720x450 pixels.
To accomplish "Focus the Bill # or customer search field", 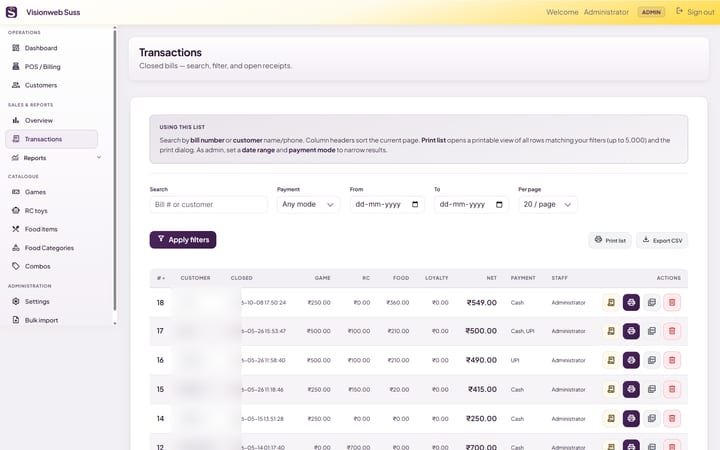I will pos(208,204).
